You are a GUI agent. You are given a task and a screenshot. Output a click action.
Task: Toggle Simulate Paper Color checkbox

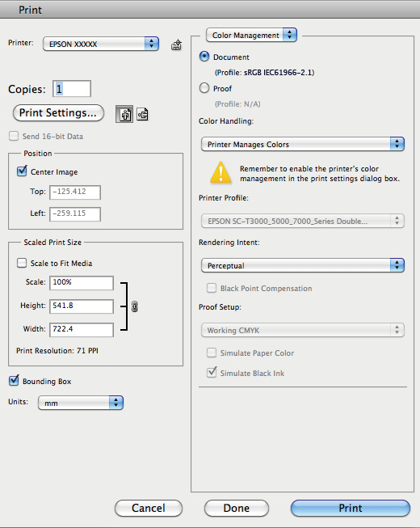click(212, 353)
